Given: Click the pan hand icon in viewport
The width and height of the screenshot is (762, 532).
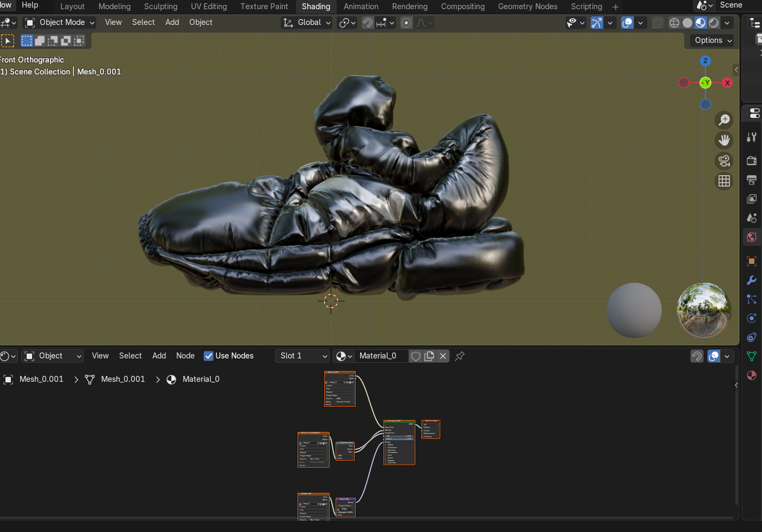Looking at the screenshot, I should 724,140.
